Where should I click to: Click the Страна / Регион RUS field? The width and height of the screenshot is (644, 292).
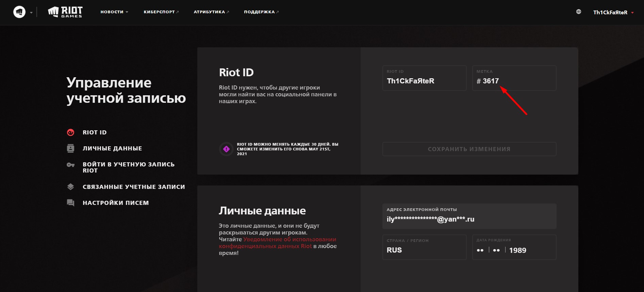(x=424, y=247)
